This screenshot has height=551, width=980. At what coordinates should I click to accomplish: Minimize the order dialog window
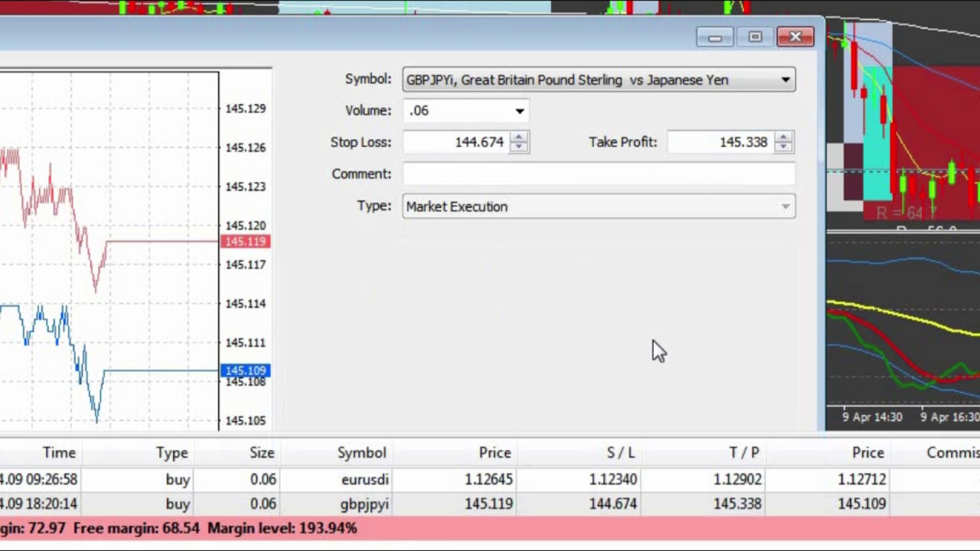(x=715, y=37)
